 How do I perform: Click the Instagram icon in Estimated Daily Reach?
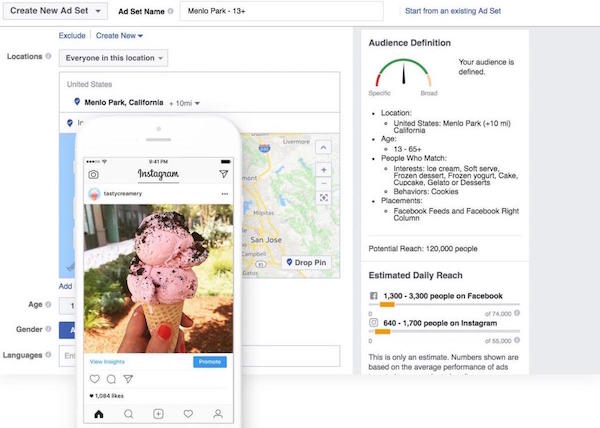[x=373, y=323]
